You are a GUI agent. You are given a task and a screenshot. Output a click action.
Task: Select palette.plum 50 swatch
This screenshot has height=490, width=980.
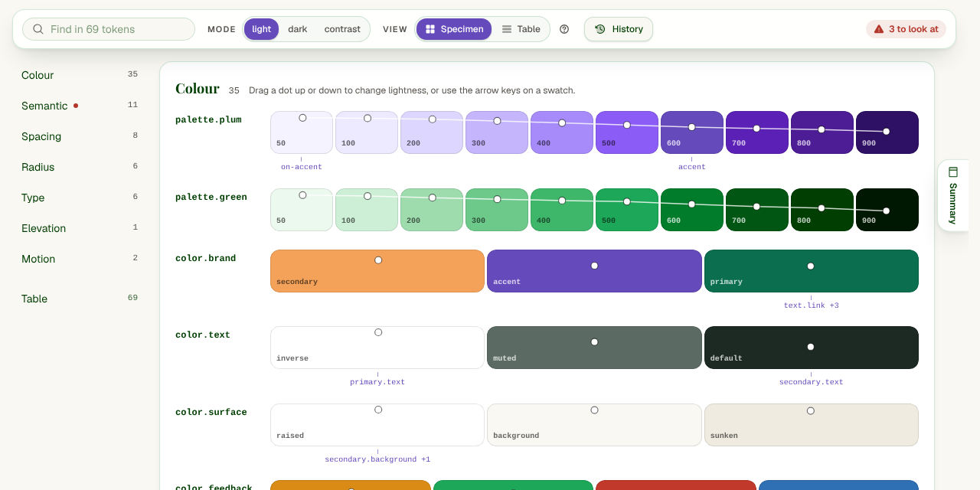pos(302,132)
